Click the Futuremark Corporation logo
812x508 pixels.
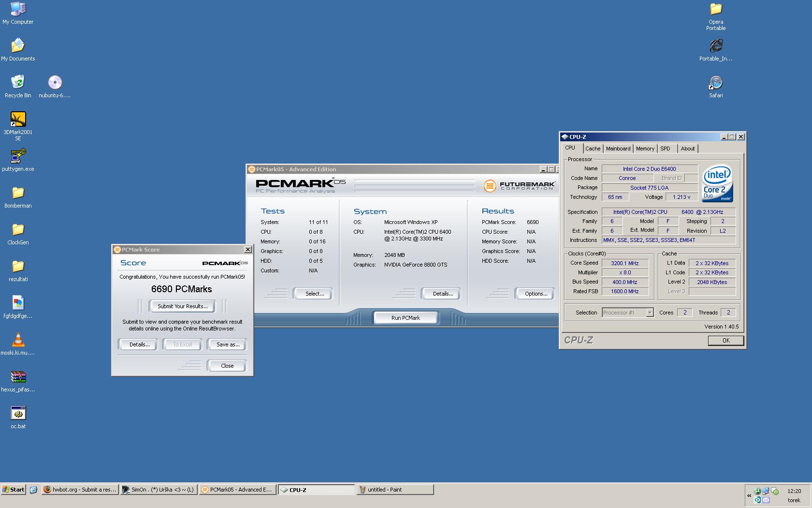(519, 185)
